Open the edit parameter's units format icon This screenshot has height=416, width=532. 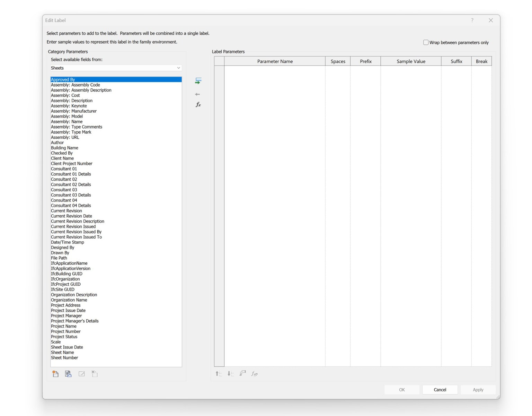(x=242, y=374)
